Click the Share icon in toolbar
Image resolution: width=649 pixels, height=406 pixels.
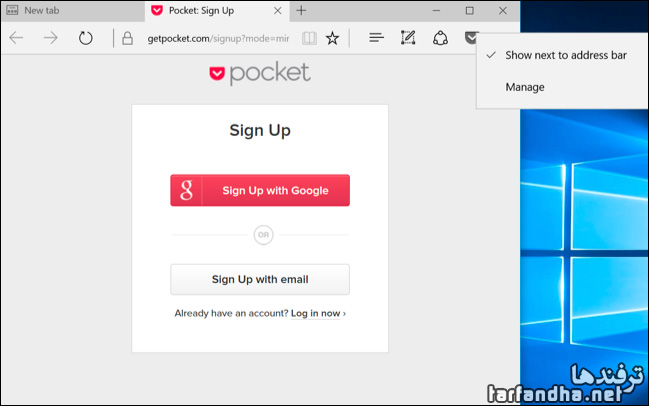click(440, 38)
